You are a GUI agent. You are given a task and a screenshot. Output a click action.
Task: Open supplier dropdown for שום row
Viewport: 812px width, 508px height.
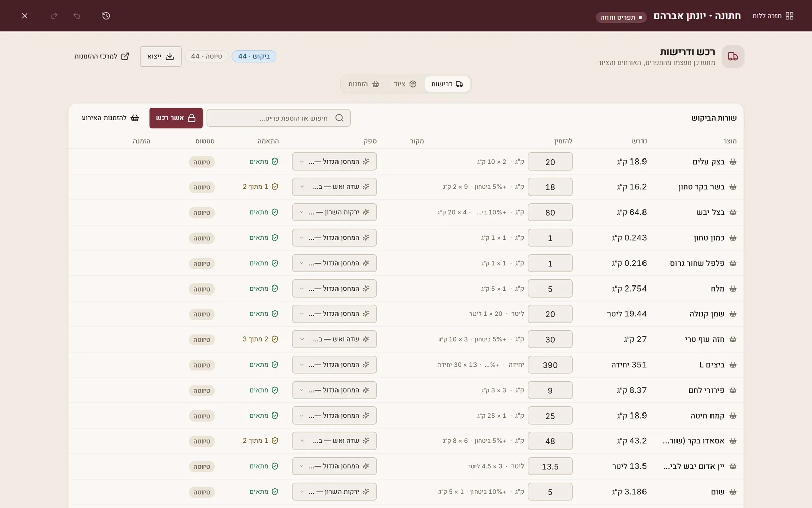[334, 492]
